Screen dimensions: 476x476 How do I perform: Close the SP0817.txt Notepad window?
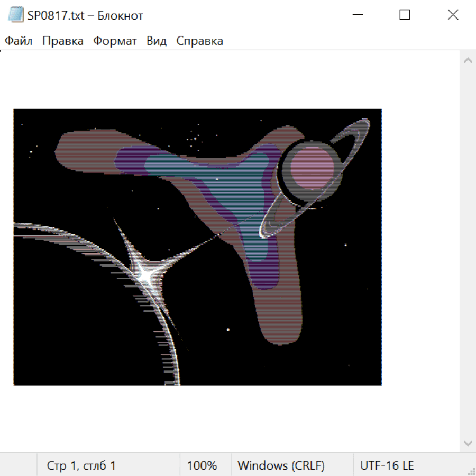click(x=453, y=15)
